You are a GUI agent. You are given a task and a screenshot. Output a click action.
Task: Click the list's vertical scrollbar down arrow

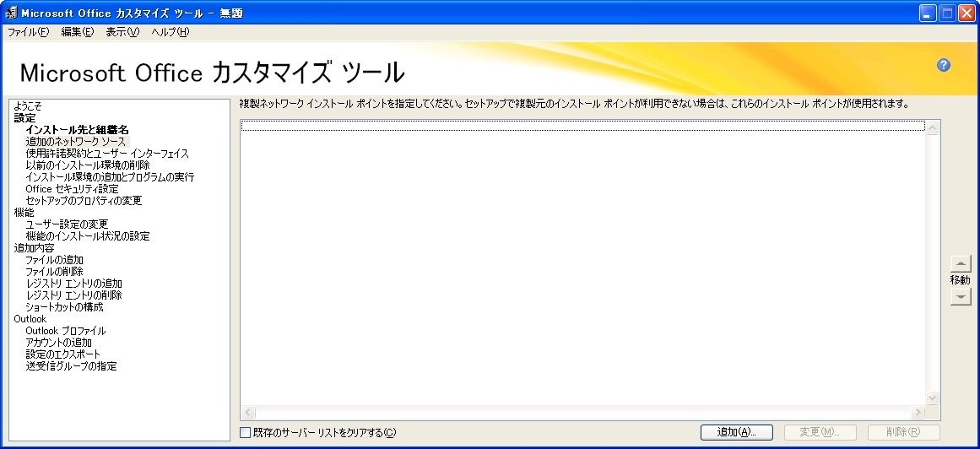(x=932, y=398)
